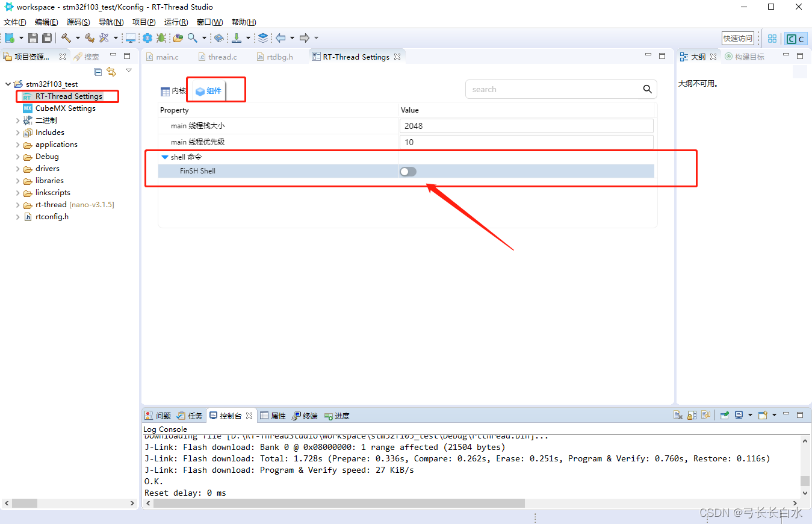Open the build hammer dropdown arrow

click(78, 39)
